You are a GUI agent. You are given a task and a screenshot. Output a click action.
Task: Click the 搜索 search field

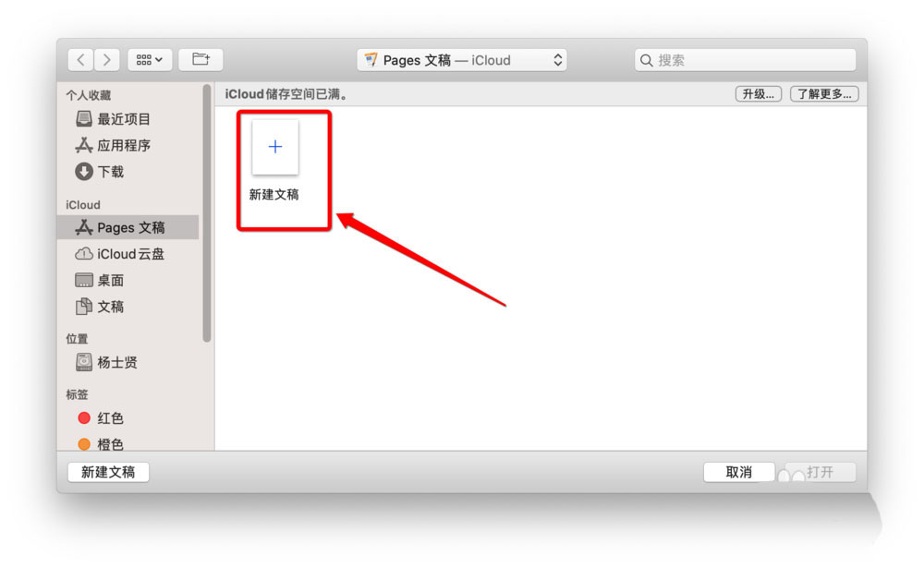pos(745,60)
